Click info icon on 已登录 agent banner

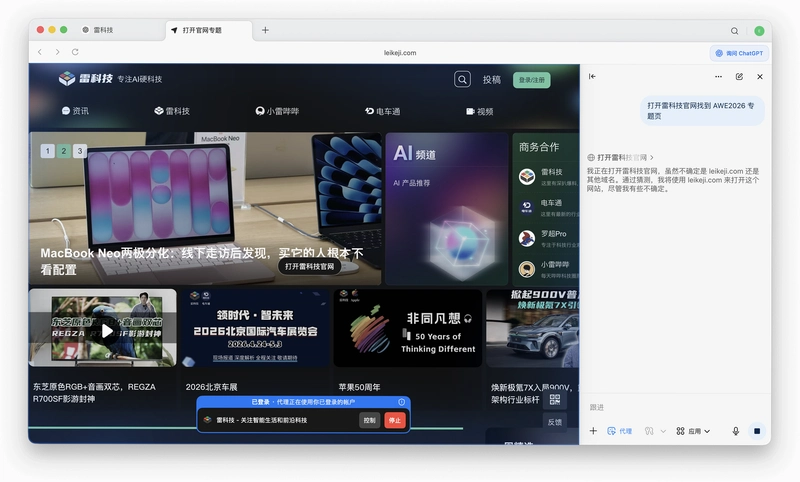(x=402, y=402)
